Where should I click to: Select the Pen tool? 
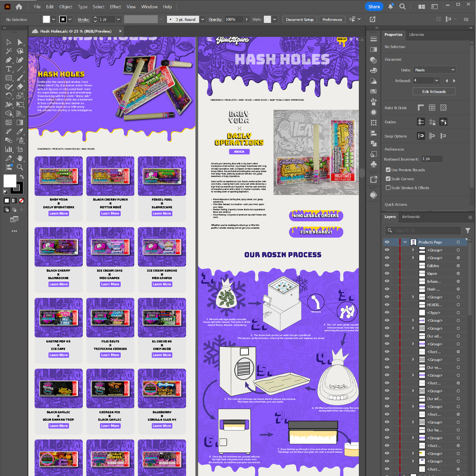(9, 60)
